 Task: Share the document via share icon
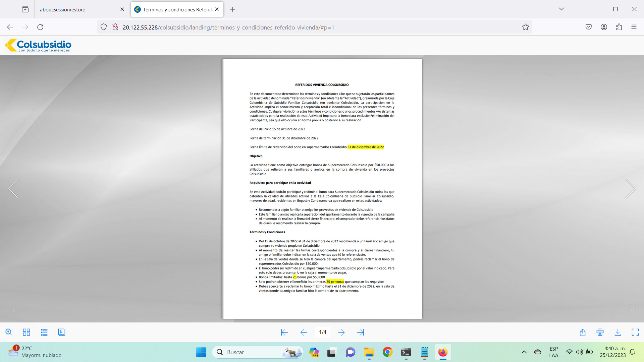[583, 332]
